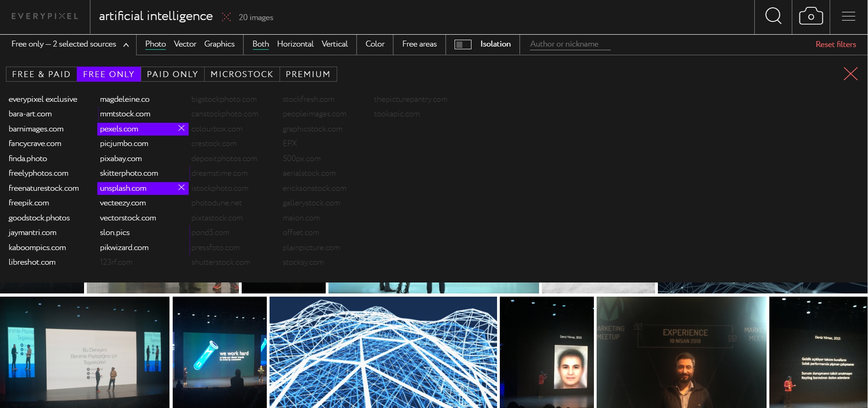Viewport: 868px width, 408px height.
Task: Select jaymantri.com source
Action: coord(32,232)
